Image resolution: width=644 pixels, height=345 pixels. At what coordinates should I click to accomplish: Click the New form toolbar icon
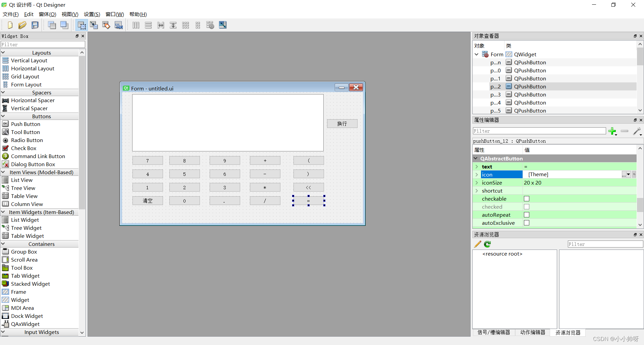coord(10,25)
